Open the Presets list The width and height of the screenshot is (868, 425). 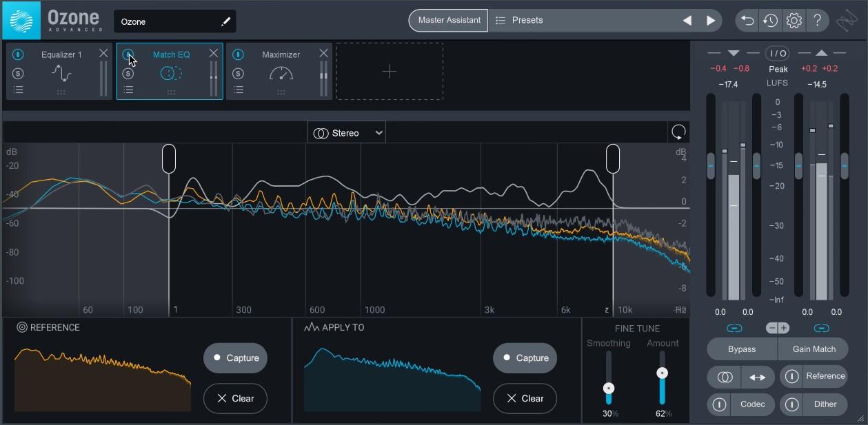tap(519, 21)
